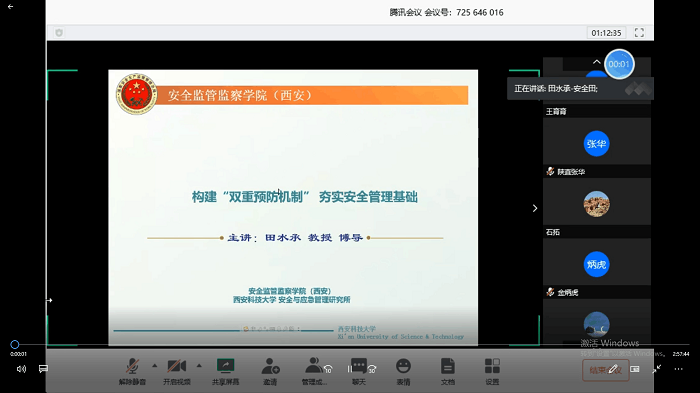The height and width of the screenshot is (393, 700).
Task: Click the 正在讲话 田水承 speaker banner
Action: click(x=580, y=88)
